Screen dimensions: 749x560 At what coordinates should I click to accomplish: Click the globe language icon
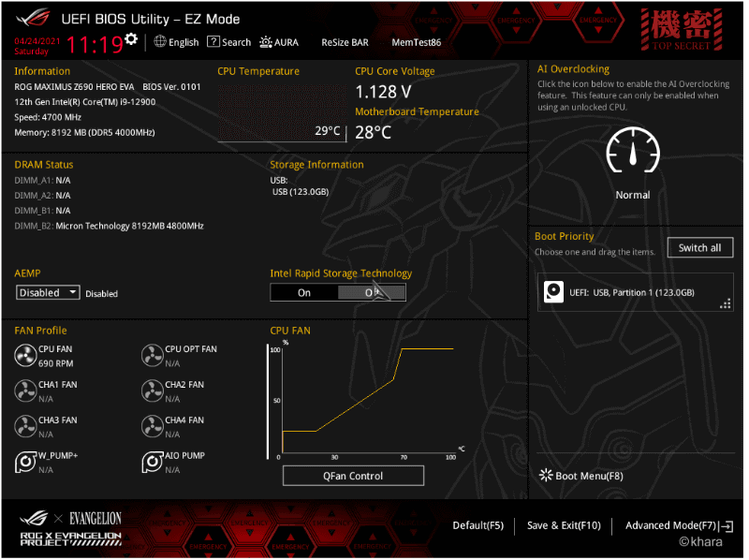pyautogui.click(x=160, y=41)
